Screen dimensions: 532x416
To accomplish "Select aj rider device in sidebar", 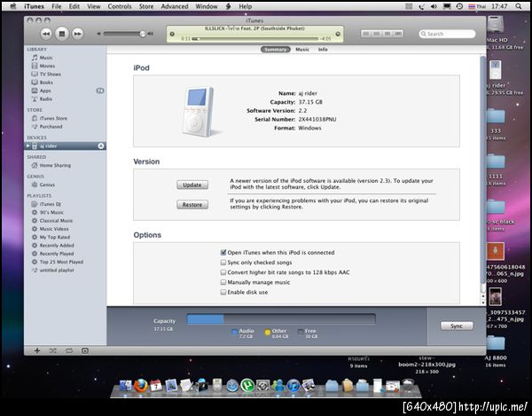I will [x=65, y=145].
